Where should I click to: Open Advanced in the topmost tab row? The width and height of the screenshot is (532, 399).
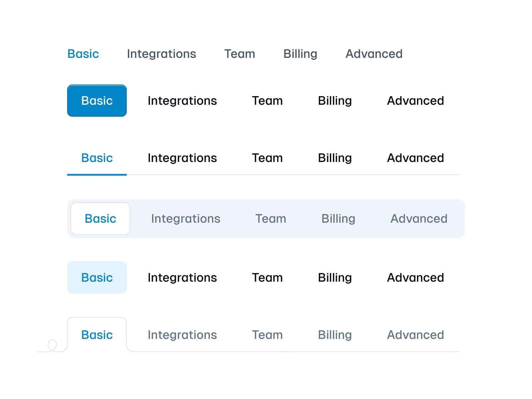point(374,54)
